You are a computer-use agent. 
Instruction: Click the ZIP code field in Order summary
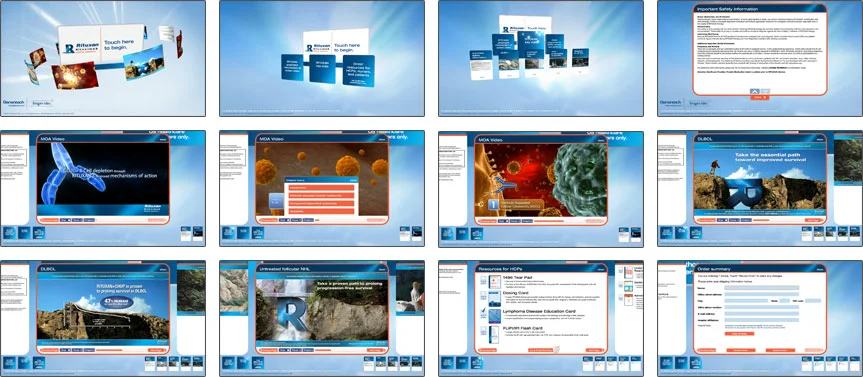[x=813, y=301]
